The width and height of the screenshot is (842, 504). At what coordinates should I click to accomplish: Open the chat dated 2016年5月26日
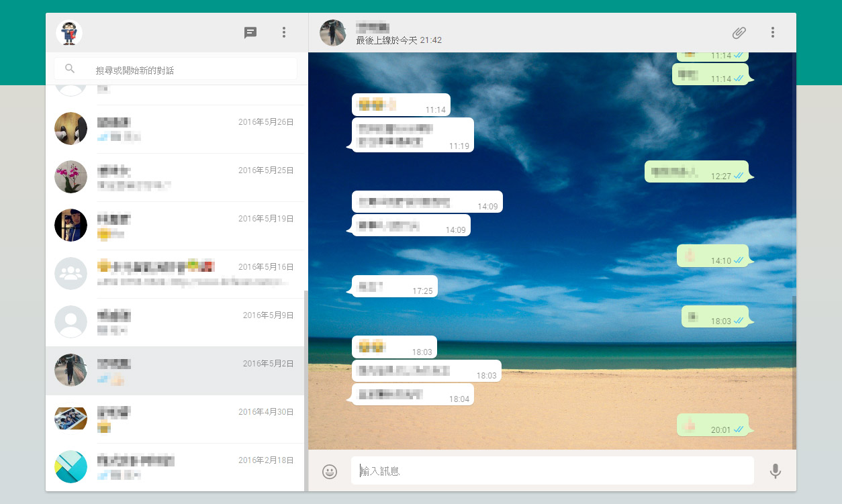[175, 128]
